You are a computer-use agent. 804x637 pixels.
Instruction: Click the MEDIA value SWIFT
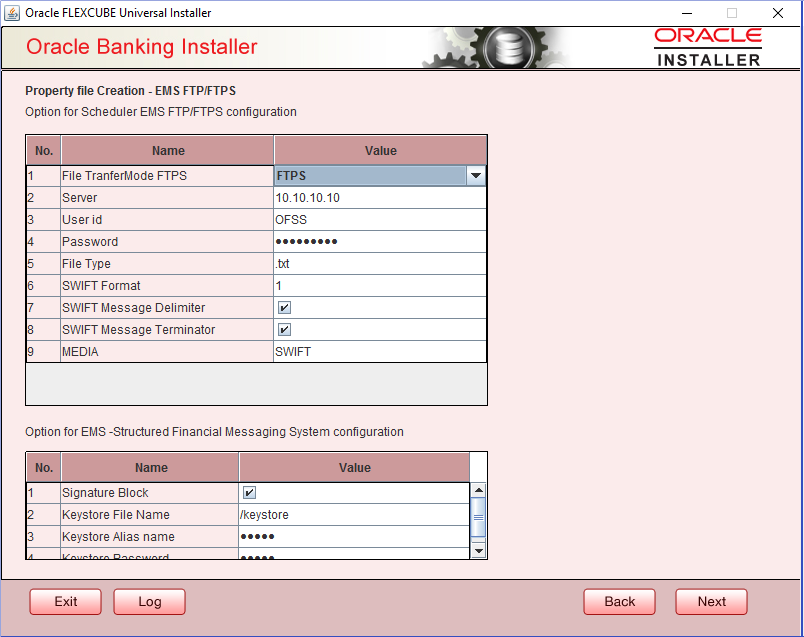click(x=380, y=352)
